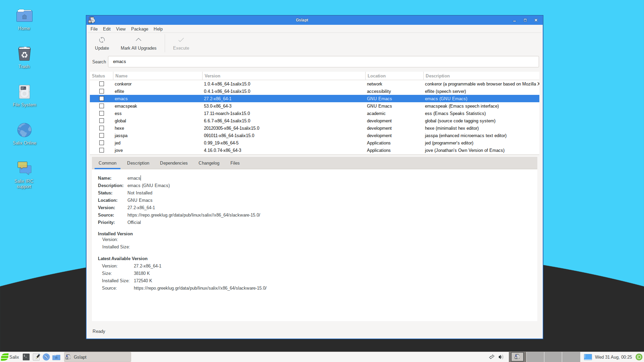Click the Execute checkmark icon

[x=181, y=40]
